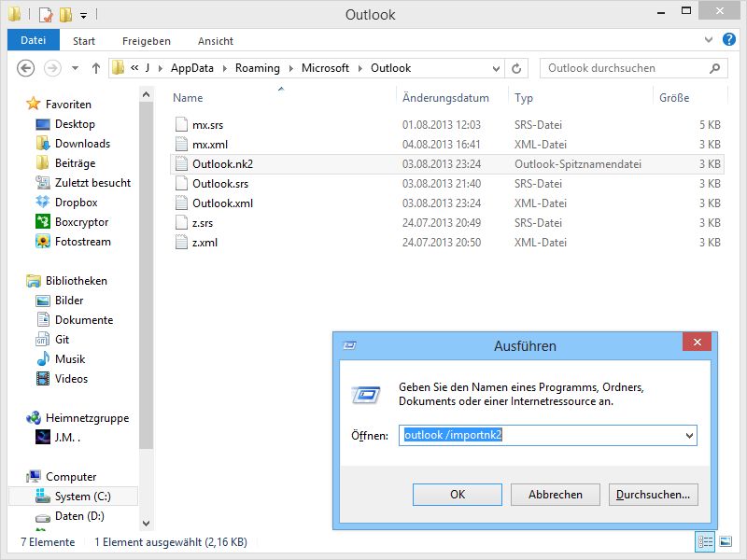Go forward with the right arrow button

click(52, 68)
